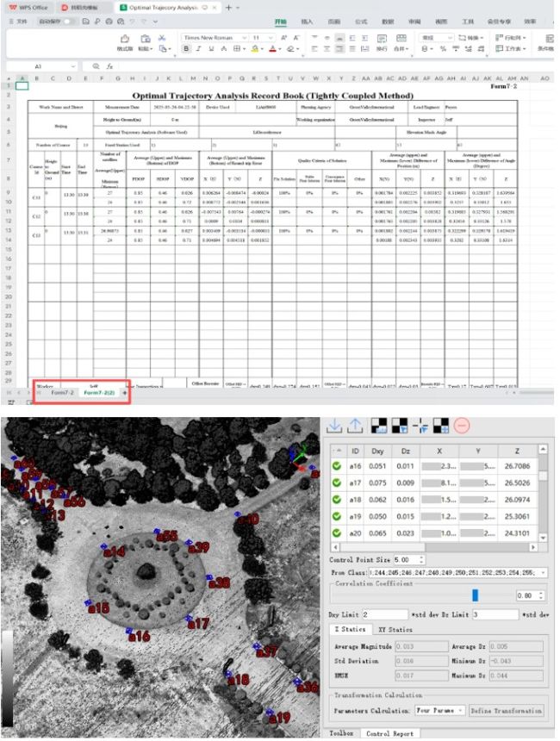Click the print icon in quick access bar
The image size is (560, 741).
point(109,22)
